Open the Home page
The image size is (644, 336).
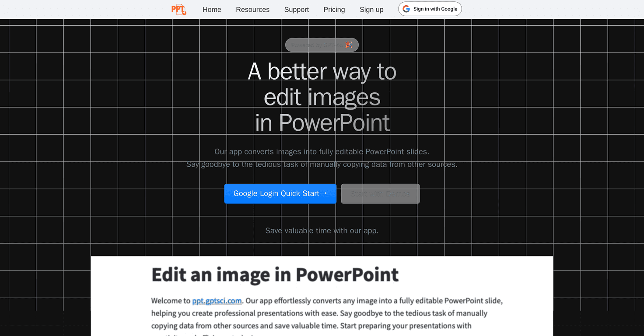(x=212, y=9)
